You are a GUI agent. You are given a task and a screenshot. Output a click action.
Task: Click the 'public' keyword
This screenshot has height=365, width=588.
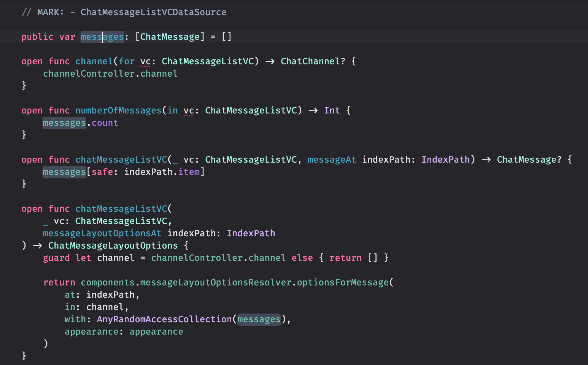pos(37,37)
